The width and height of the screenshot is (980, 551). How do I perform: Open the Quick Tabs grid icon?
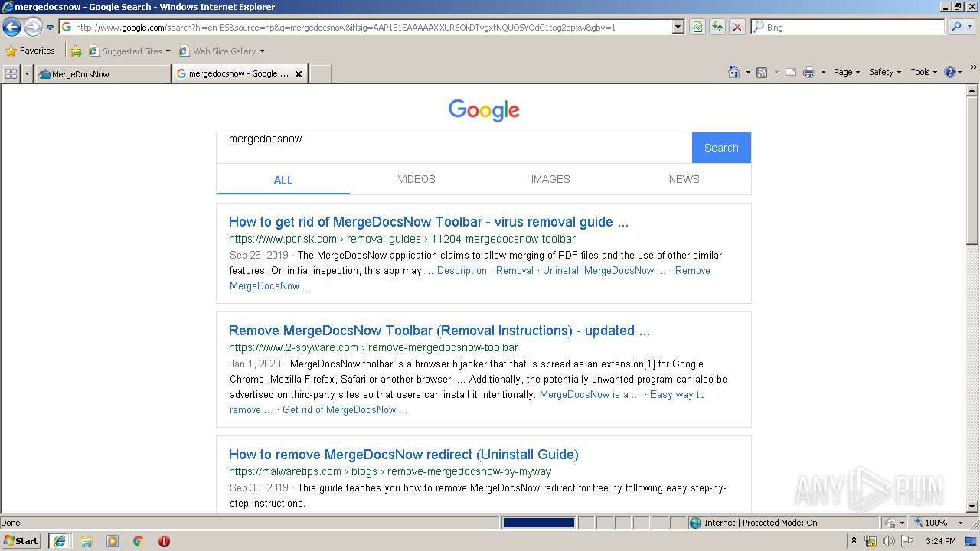pos(11,73)
